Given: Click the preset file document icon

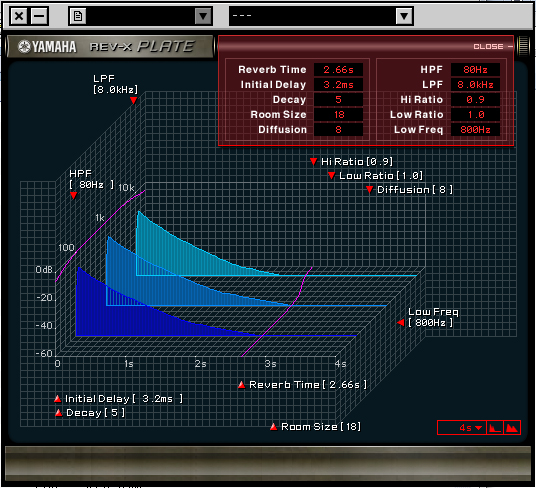Looking at the screenshot, I should (78, 16).
